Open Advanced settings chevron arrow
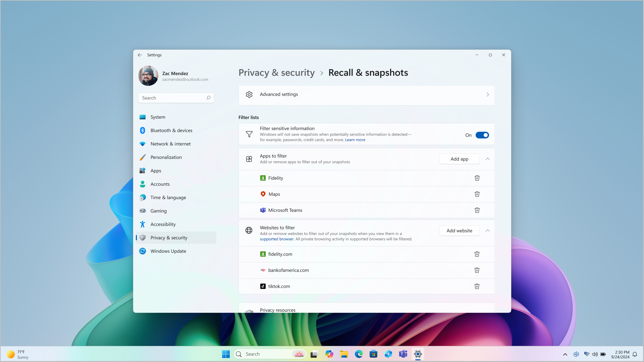Image resolution: width=644 pixels, height=362 pixels. pos(487,94)
